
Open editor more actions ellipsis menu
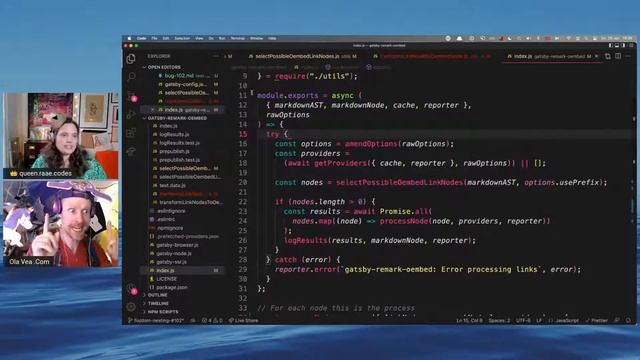click(628, 56)
